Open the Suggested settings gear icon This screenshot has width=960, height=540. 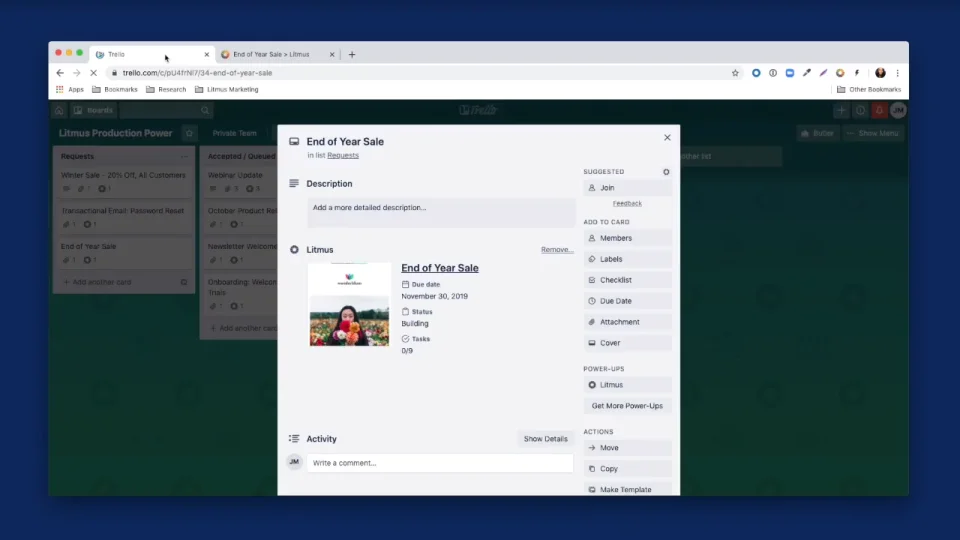point(666,172)
